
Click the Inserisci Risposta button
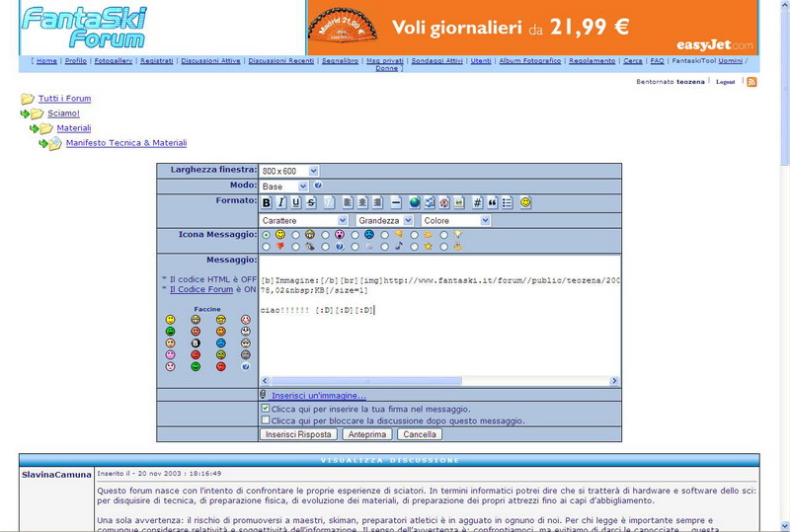pyautogui.click(x=298, y=434)
